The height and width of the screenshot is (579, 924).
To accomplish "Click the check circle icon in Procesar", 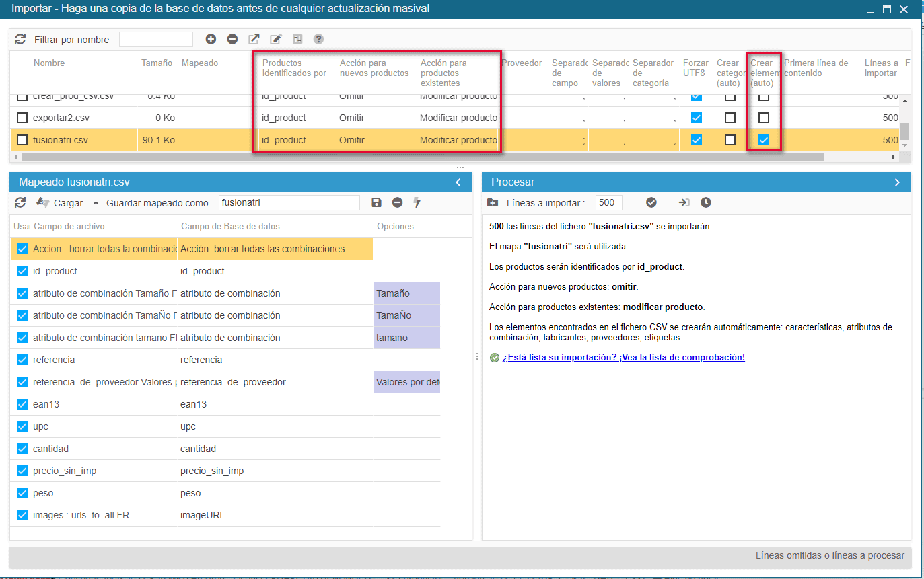I will [651, 202].
